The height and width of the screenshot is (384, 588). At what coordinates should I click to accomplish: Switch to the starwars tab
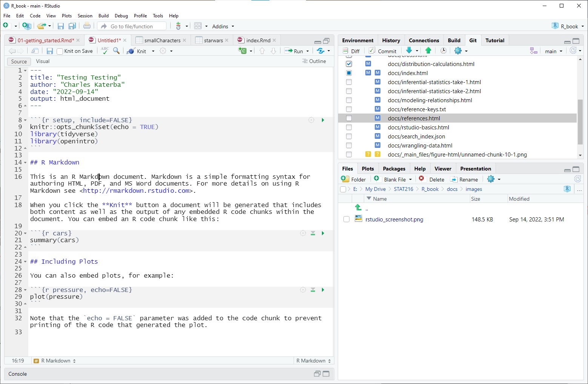point(213,40)
